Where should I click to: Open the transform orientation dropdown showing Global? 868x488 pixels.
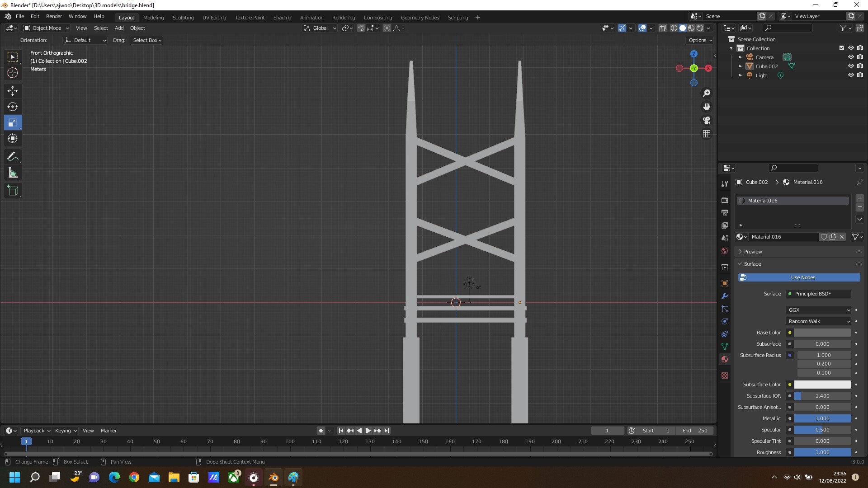[x=320, y=28]
